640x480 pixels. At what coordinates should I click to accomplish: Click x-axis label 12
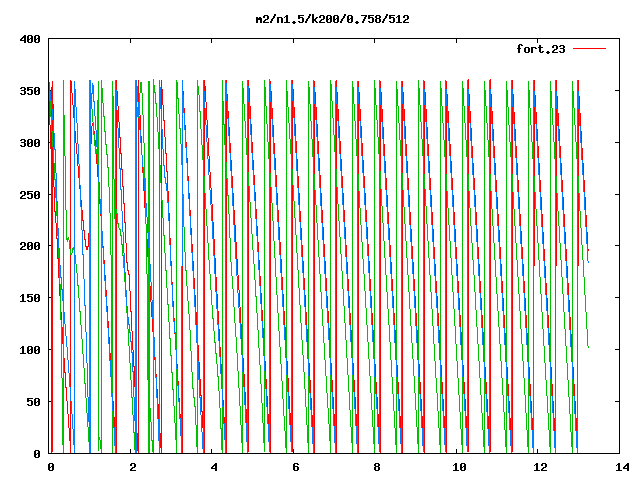(540, 467)
